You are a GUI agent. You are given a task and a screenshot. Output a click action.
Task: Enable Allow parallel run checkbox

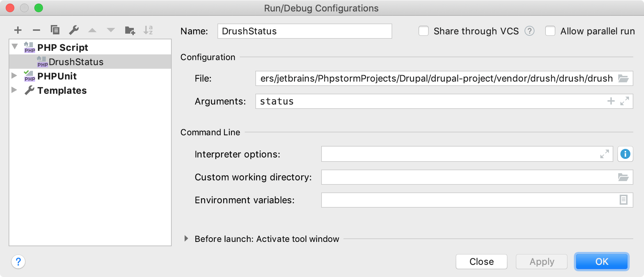[x=550, y=31]
